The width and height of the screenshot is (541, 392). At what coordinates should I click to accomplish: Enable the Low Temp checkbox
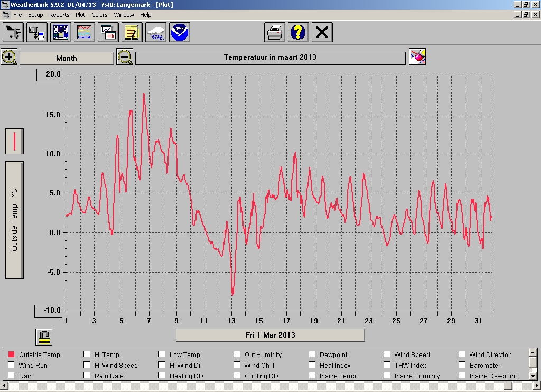coord(162,354)
